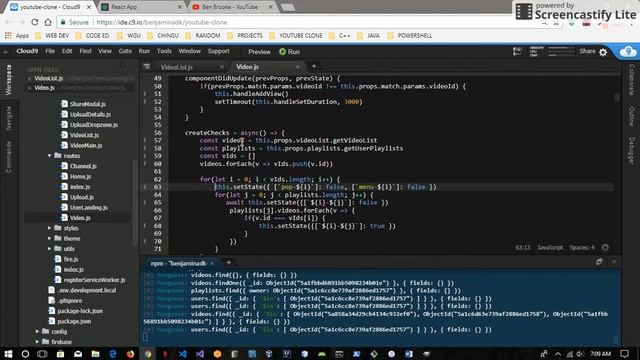Image resolution: width=640 pixels, height=360 pixels.
Task: Click the green Run button
Action: coord(289,52)
